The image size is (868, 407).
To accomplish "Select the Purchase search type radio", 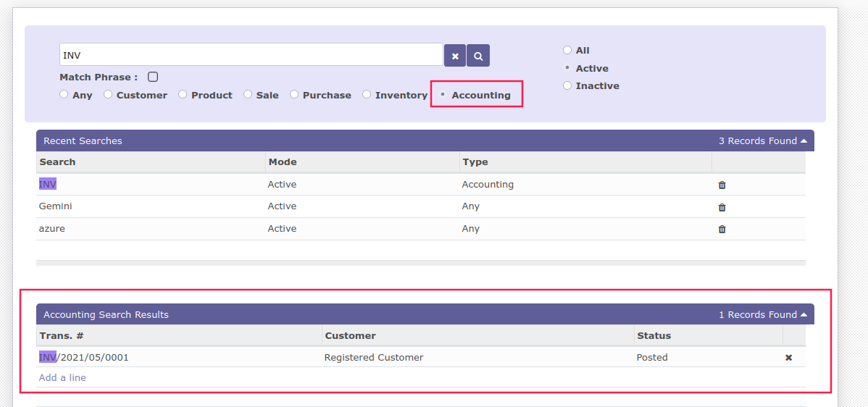I will 295,94.
